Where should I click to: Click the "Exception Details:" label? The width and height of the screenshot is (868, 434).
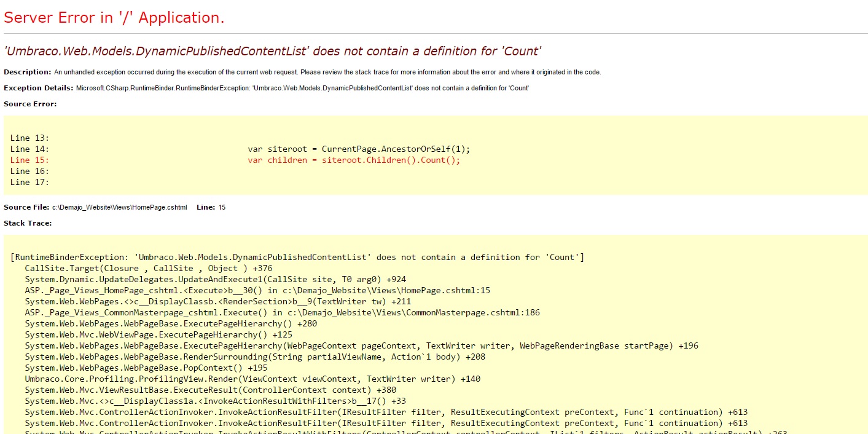point(39,88)
